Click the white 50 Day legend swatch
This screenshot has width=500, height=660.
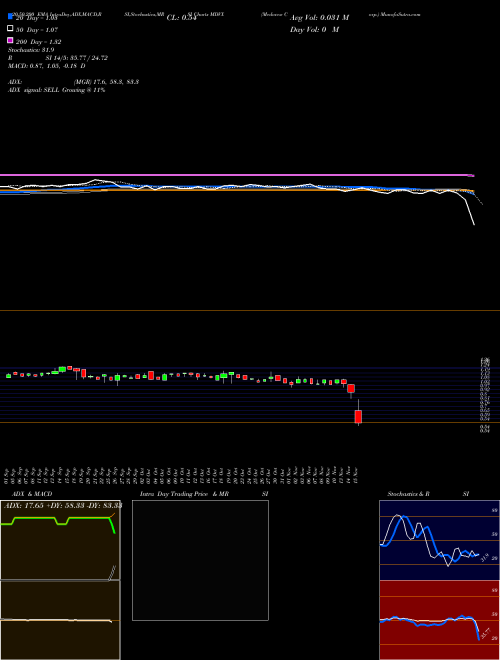[11, 28]
